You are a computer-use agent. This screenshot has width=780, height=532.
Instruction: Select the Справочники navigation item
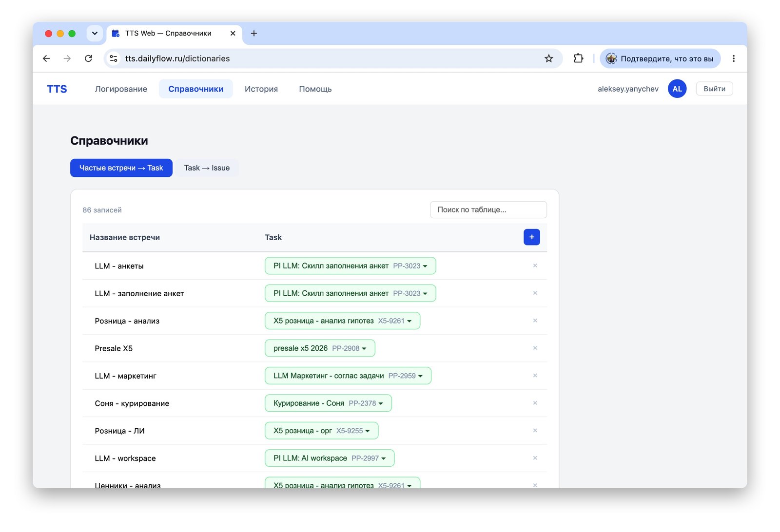tap(196, 89)
